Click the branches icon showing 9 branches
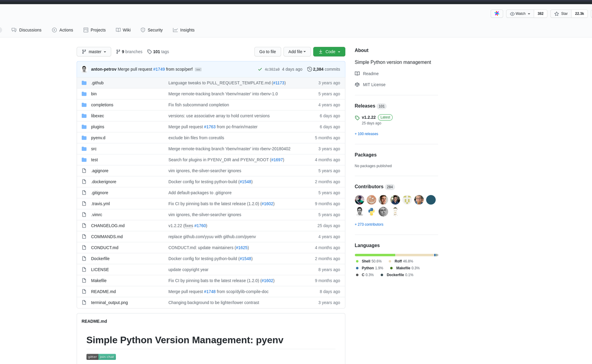This screenshot has height=364, width=592. pos(118,51)
